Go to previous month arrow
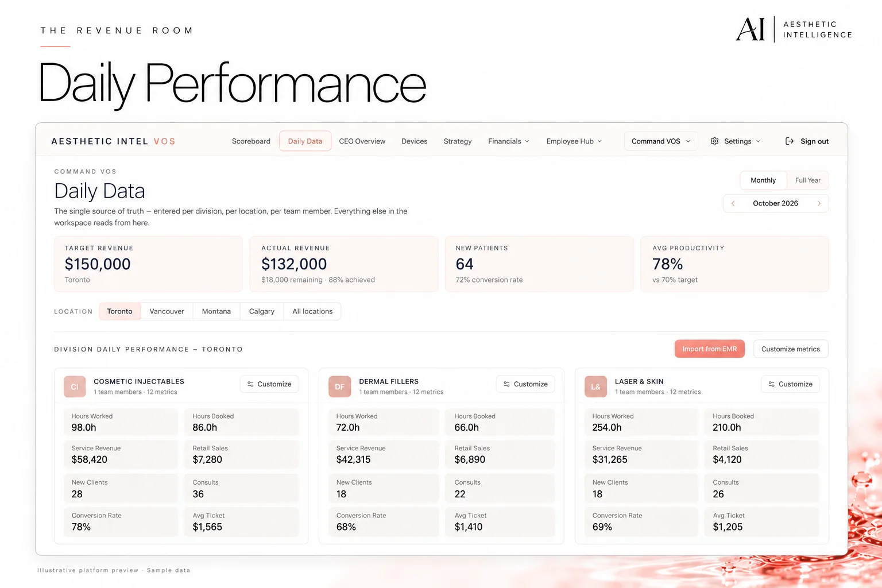This screenshot has height=588, width=882. coord(733,203)
